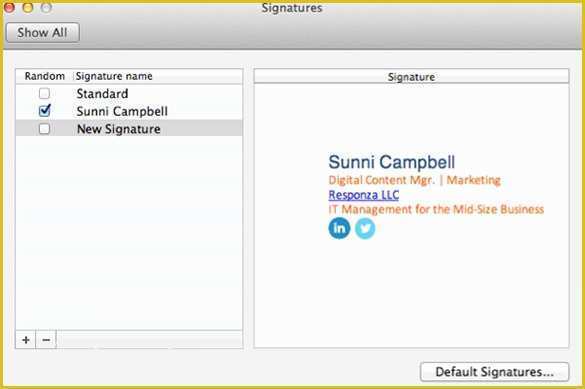Click the Signature name column header
585x389 pixels.
tap(158, 76)
